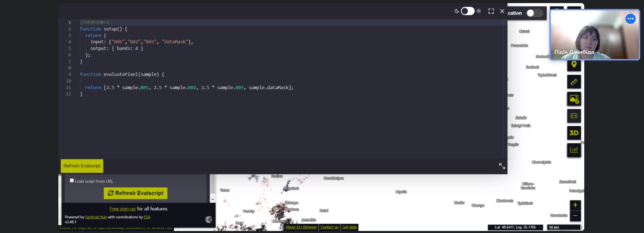Zoom out the map with minus
The image size is (644, 233).
(x=575, y=216)
